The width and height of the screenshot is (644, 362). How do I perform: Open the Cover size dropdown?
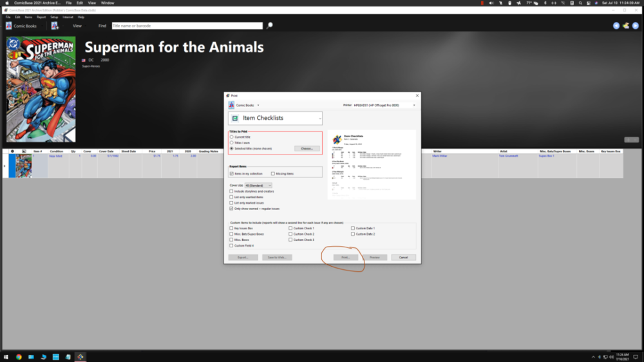pos(258,186)
